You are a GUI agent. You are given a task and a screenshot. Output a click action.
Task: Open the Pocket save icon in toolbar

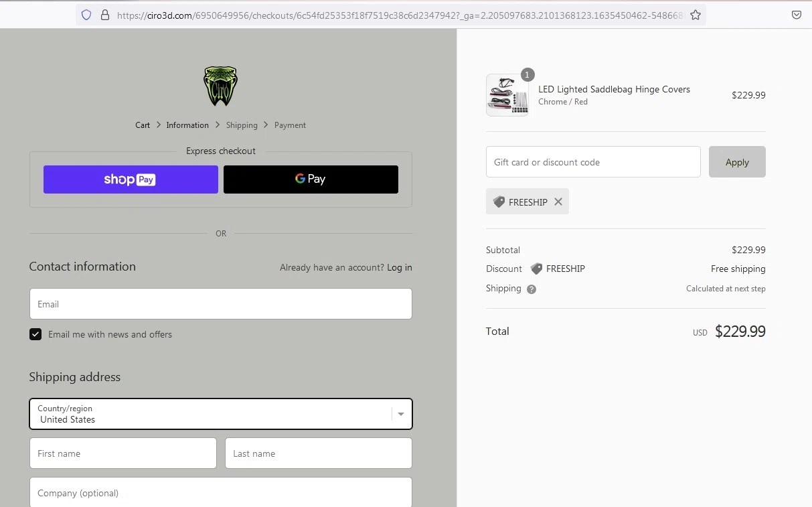coord(797,15)
